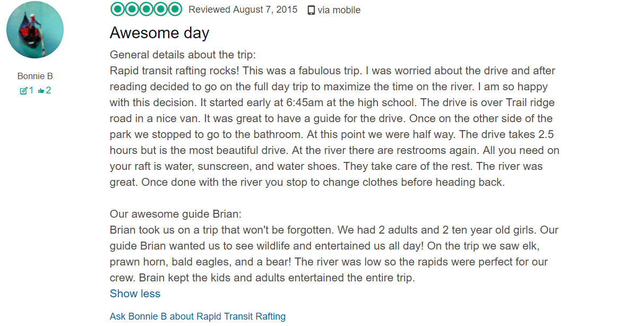Click the 'Reviewed August 7, 2015' date
The width and height of the screenshot is (644, 326).
243,10
